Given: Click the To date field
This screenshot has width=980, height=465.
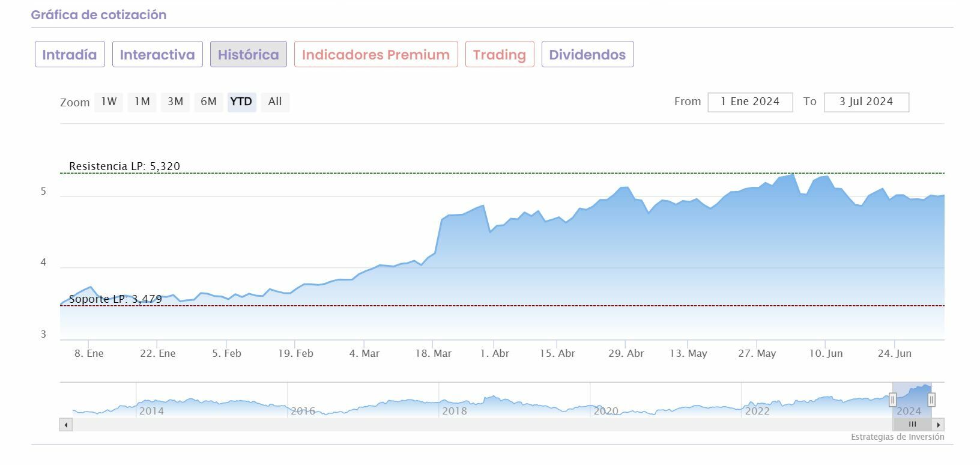Looking at the screenshot, I should (x=866, y=102).
